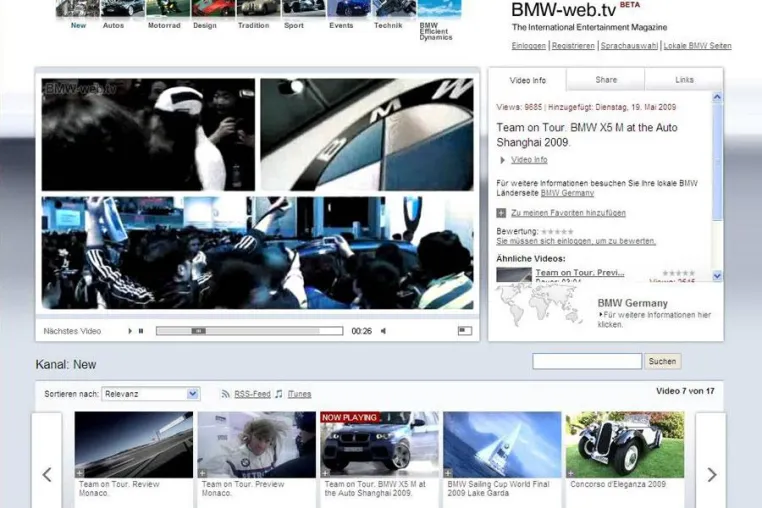Switch to the Links tab
This screenshot has width=762, height=508.
pos(684,80)
